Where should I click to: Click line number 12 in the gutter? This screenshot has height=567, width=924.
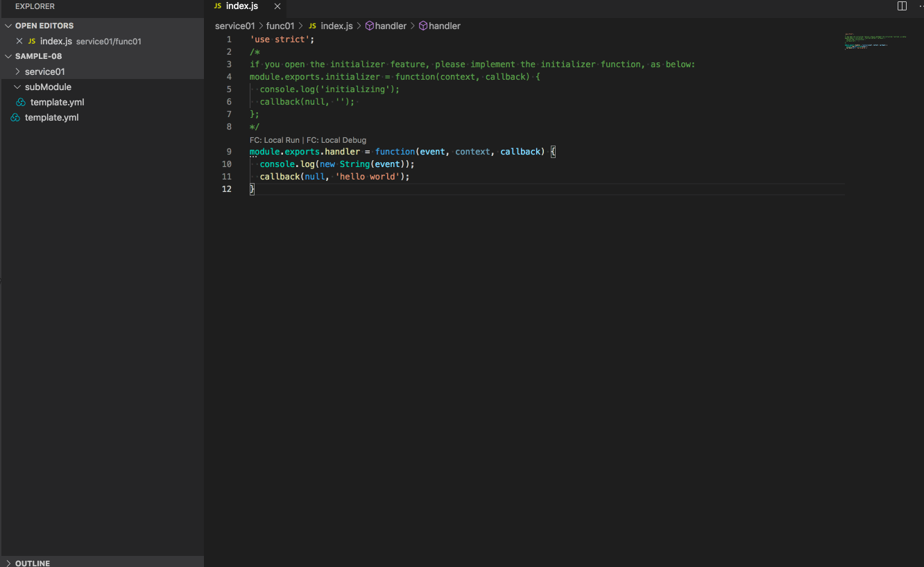click(x=227, y=189)
